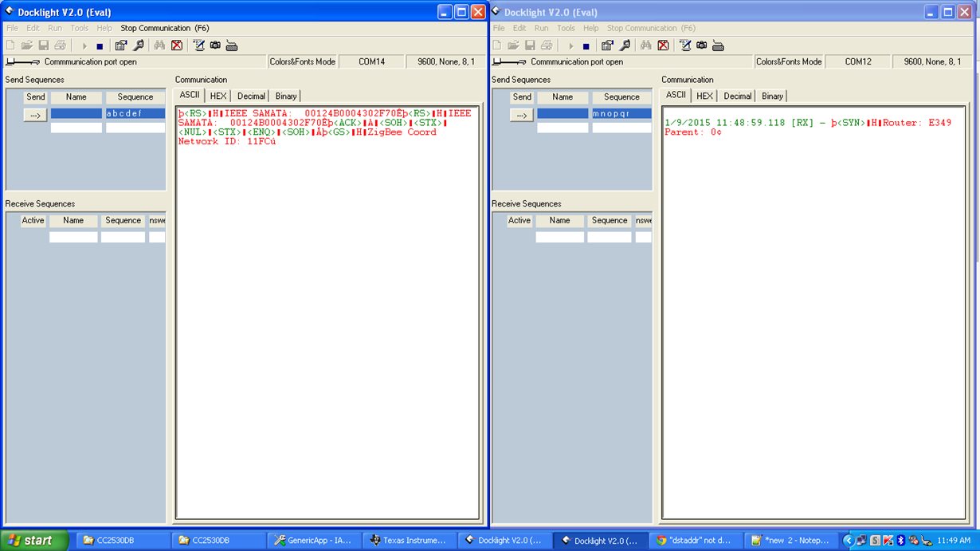
Task: Click the print icon in COM14 window toolbar
Action: point(60,45)
